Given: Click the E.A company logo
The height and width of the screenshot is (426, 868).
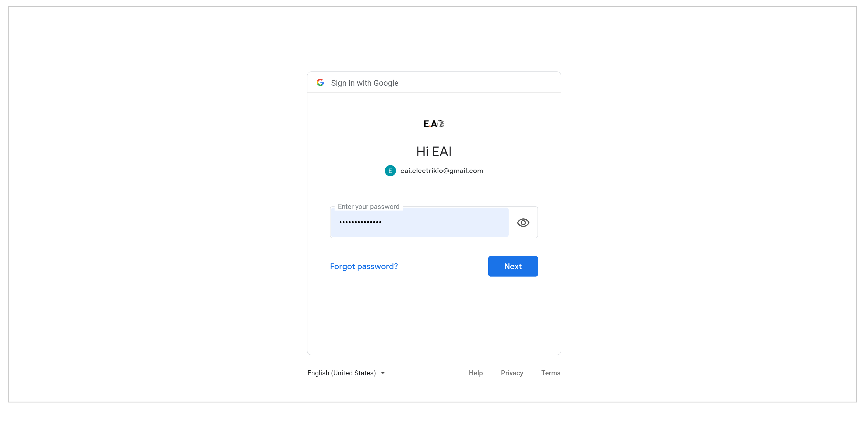Looking at the screenshot, I should point(434,124).
